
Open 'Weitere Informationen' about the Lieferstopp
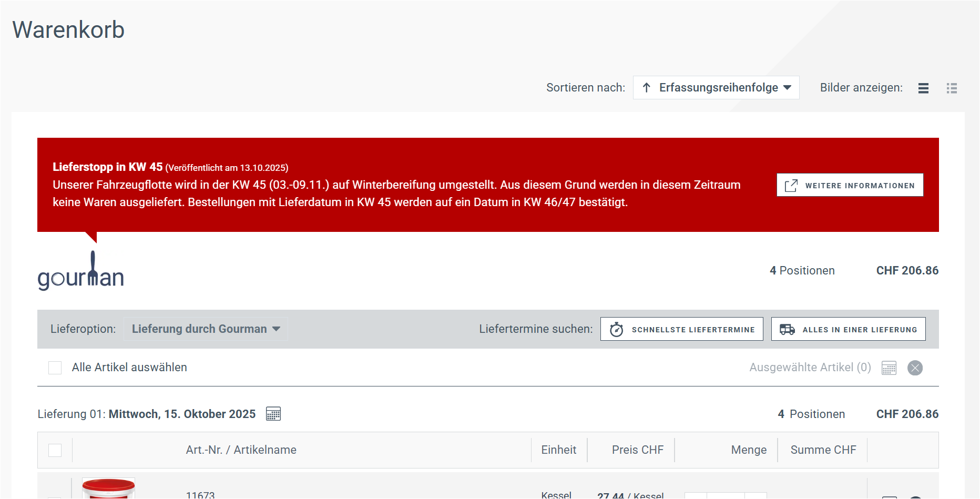850,185
